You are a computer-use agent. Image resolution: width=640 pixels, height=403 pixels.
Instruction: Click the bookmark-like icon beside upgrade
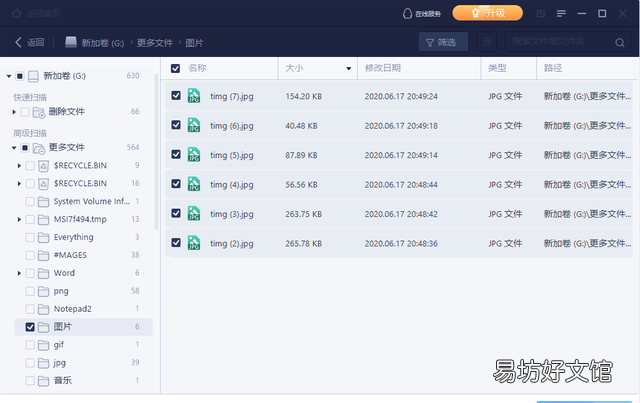pos(541,13)
